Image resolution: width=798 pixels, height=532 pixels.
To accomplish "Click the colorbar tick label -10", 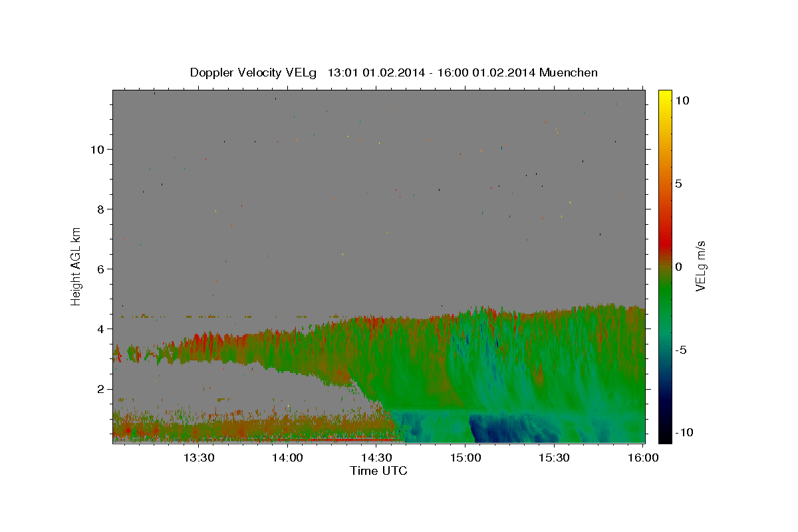I will point(684,433).
